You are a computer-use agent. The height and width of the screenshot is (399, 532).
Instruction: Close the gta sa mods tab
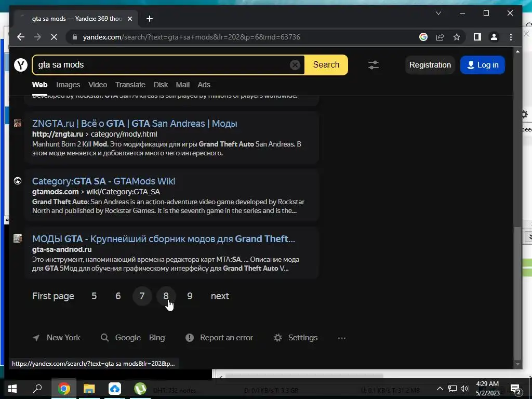pyautogui.click(x=129, y=19)
